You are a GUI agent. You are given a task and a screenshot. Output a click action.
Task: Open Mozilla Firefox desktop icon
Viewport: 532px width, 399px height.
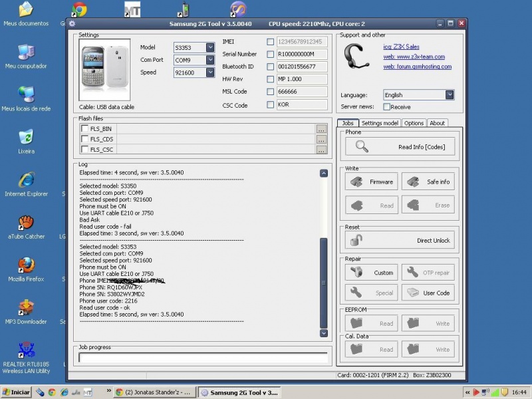pyautogui.click(x=26, y=270)
